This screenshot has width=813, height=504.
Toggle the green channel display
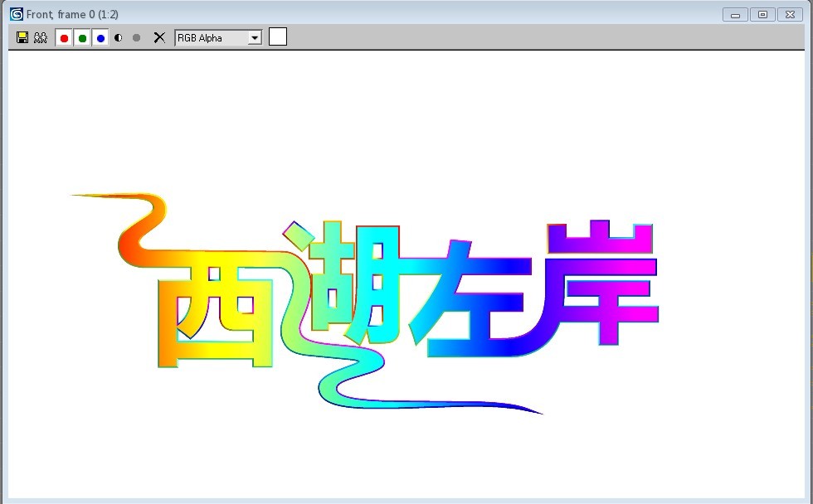tap(82, 37)
